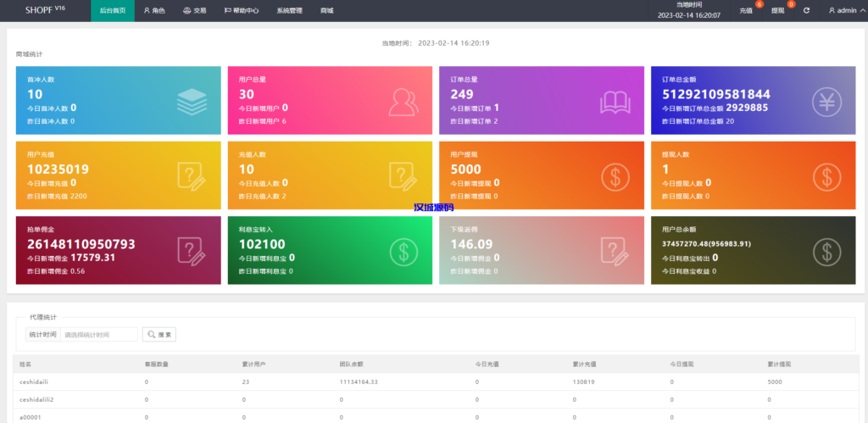Image resolution: width=868 pixels, height=423 pixels.
Task: Click the dollar icon on 用户总余额 card
Action: (x=826, y=252)
